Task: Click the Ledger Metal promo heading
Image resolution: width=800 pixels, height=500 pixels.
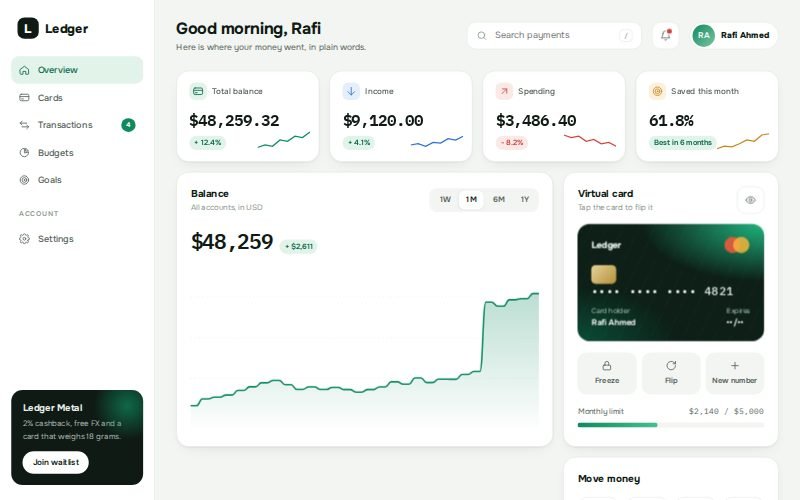Action: tap(53, 408)
